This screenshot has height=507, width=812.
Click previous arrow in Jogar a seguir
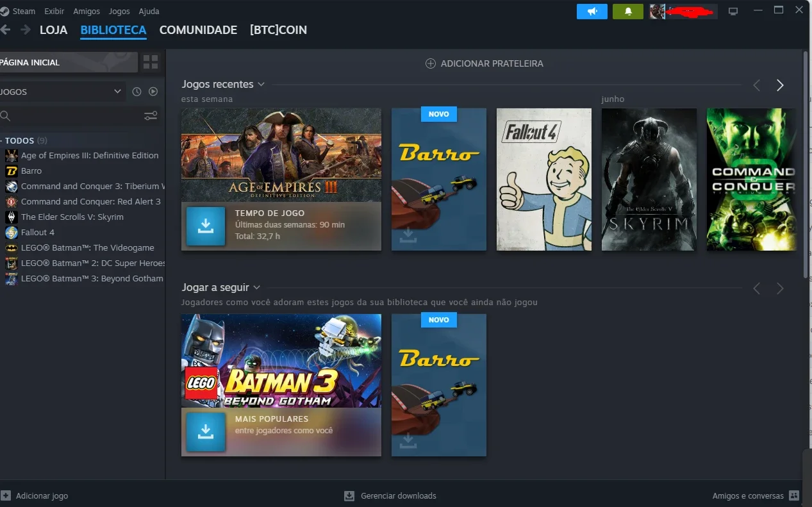[757, 288]
